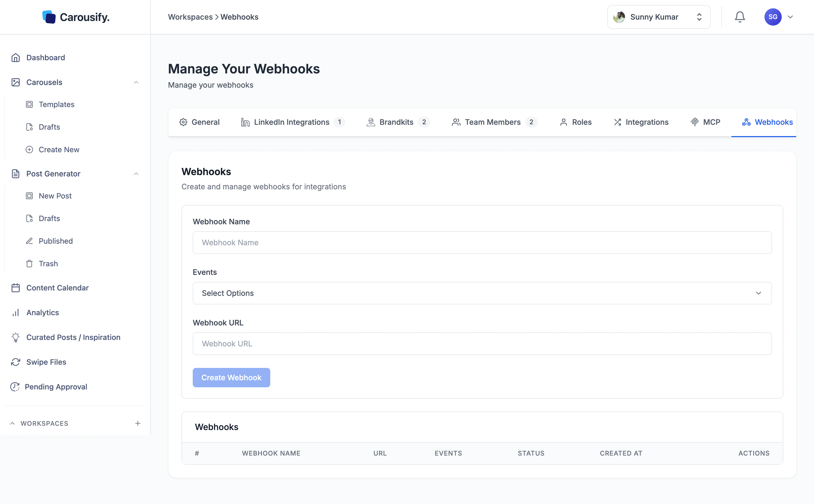
Task: Go to Workspaces in the breadcrumb
Action: pos(190,17)
